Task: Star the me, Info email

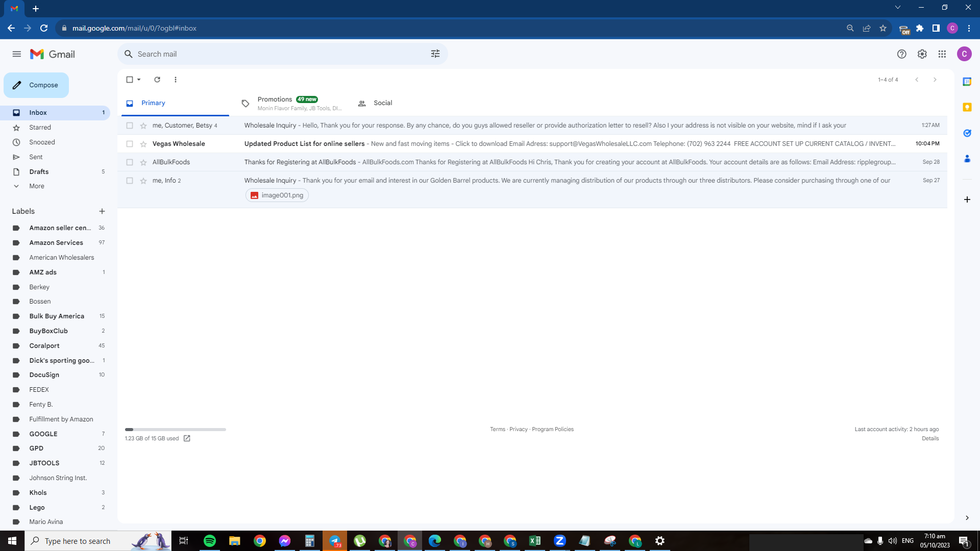Action: (143, 181)
